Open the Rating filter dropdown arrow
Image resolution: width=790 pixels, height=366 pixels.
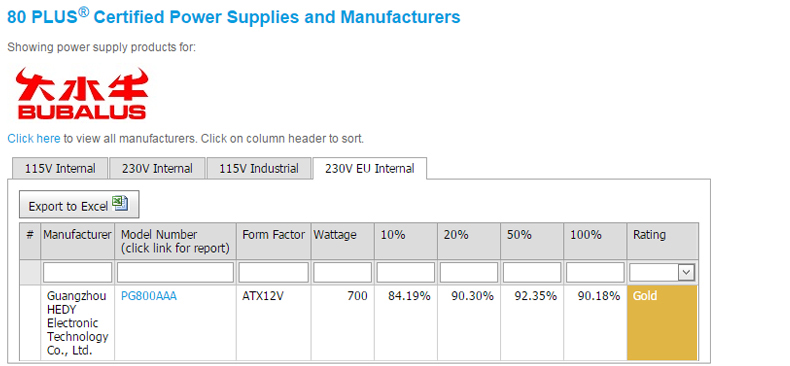click(685, 273)
